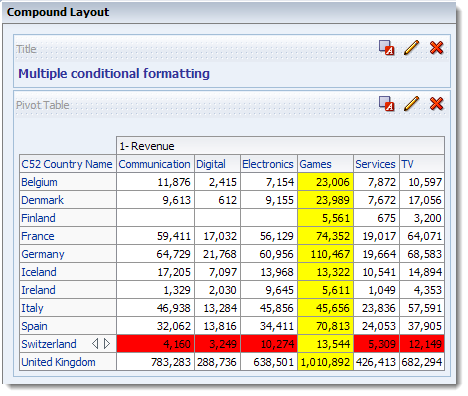Click Format Container icon in Title view
Viewport: 468px width, 396px height.
[387, 48]
